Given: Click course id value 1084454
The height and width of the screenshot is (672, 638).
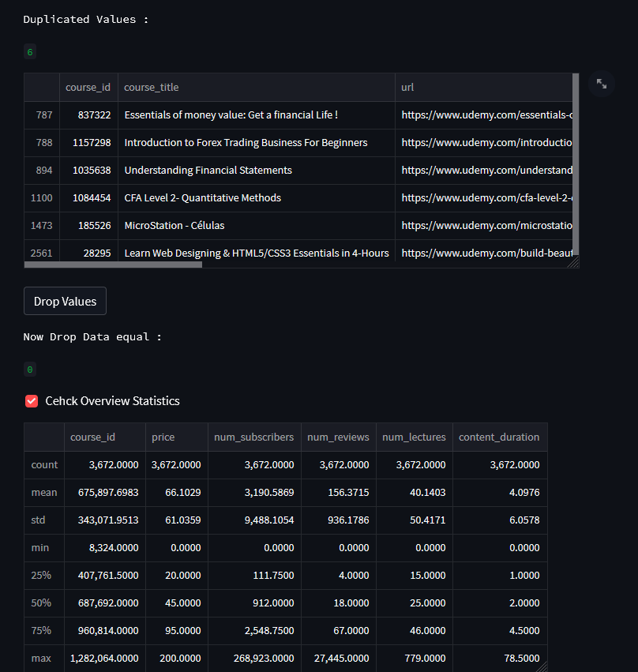Looking at the screenshot, I should 88,198.
